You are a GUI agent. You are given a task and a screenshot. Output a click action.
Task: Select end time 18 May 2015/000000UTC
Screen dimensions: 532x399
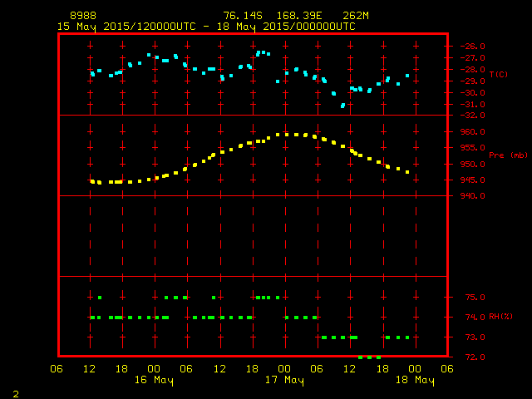coord(286,27)
